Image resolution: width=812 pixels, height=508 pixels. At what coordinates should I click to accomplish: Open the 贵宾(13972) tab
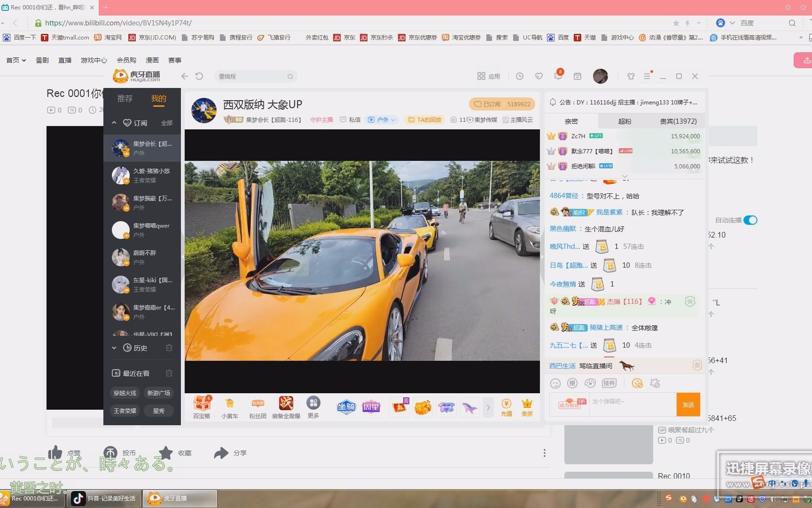[x=678, y=121]
